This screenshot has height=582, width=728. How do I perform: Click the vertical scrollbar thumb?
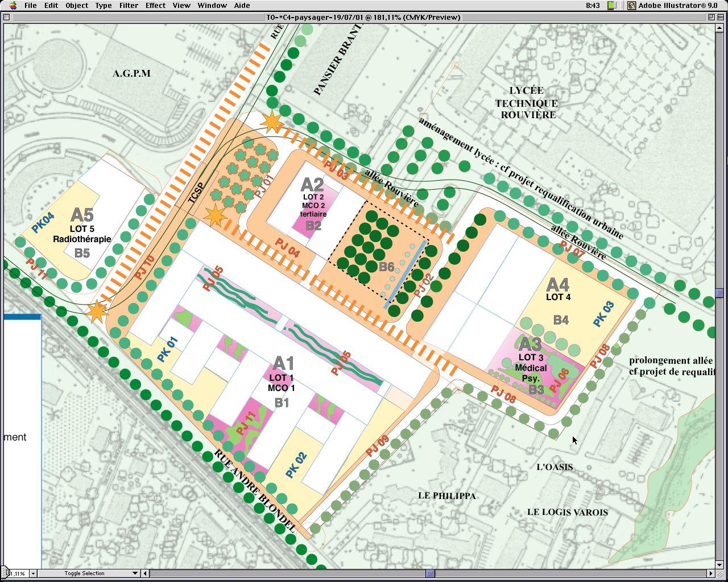(x=719, y=293)
